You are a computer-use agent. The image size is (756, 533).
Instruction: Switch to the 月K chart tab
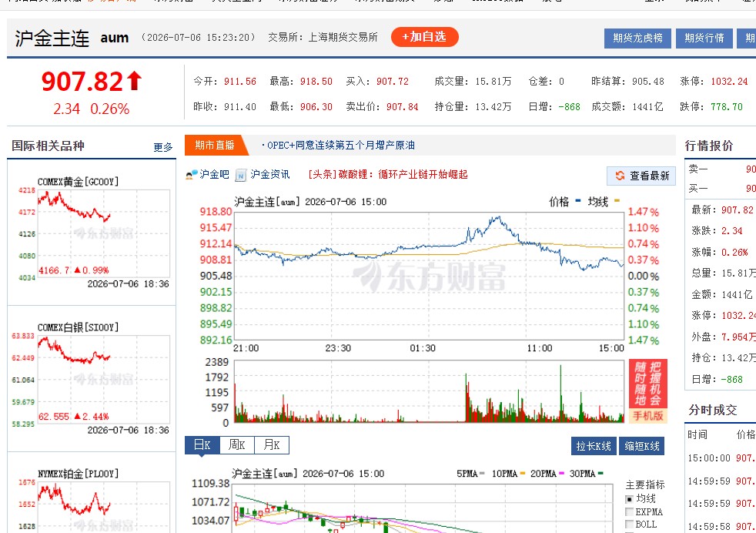[x=272, y=444]
